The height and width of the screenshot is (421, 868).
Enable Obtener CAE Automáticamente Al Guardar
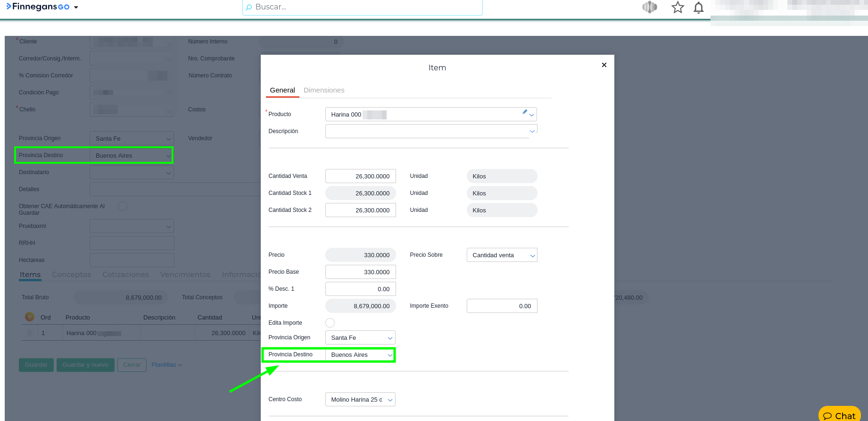[x=123, y=206]
